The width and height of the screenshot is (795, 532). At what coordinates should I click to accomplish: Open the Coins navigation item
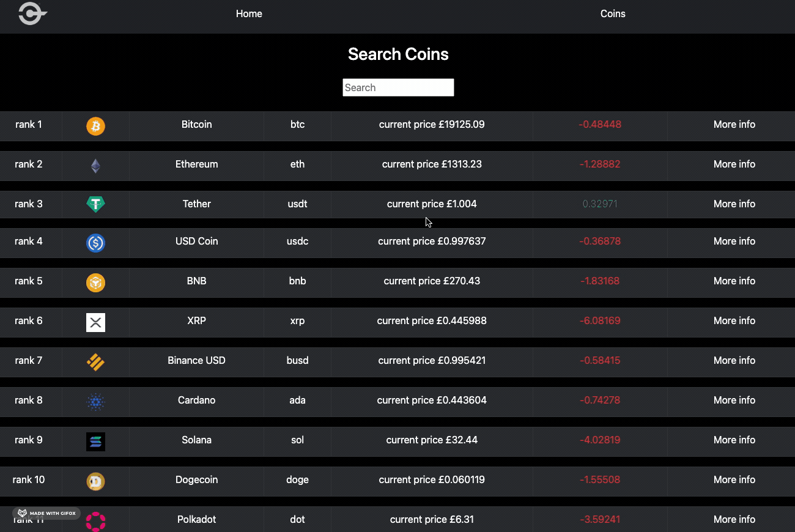[613, 13]
